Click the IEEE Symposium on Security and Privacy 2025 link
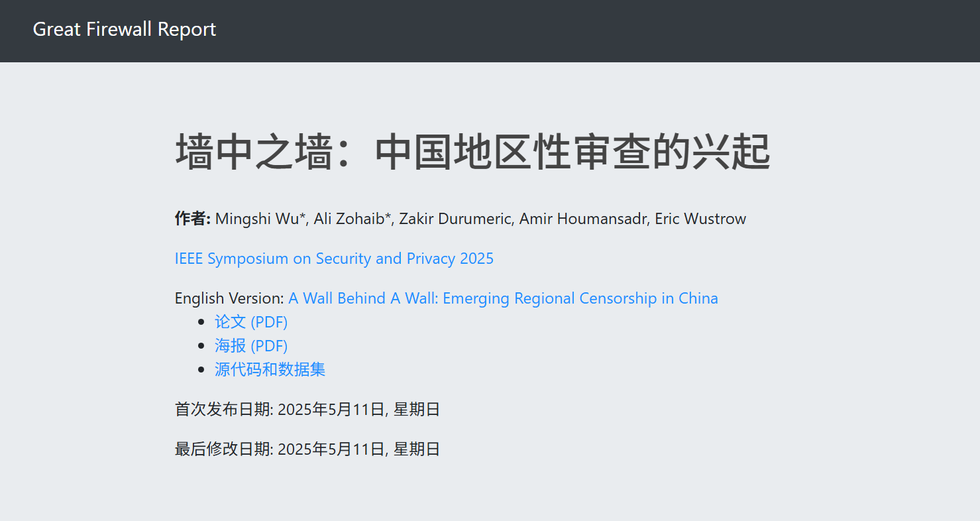Screen dimensions: 980x521 (x=334, y=259)
